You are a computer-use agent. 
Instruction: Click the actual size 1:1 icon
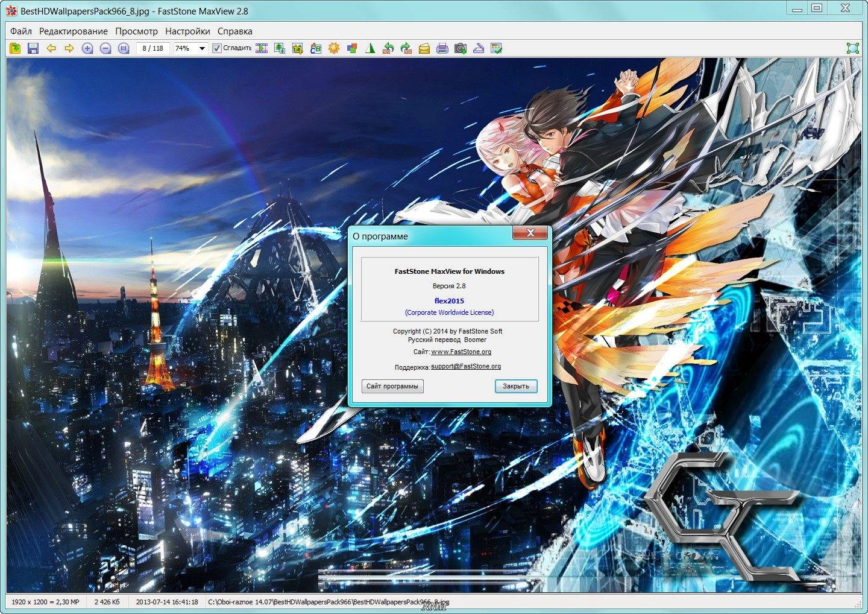[x=124, y=48]
